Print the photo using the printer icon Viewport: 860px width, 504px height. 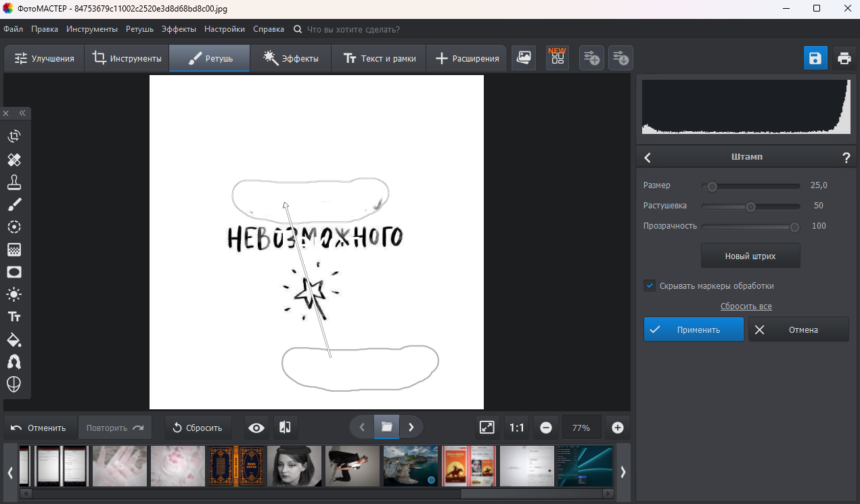pyautogui.click(x=844, y=58)
